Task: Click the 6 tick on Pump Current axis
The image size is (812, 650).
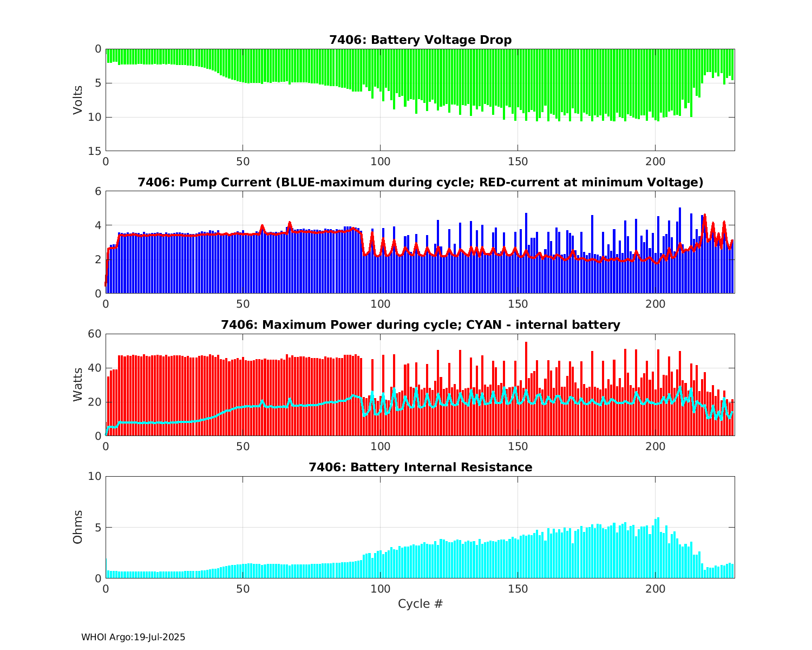Action: pyautogui.click(x=98, y=191)
